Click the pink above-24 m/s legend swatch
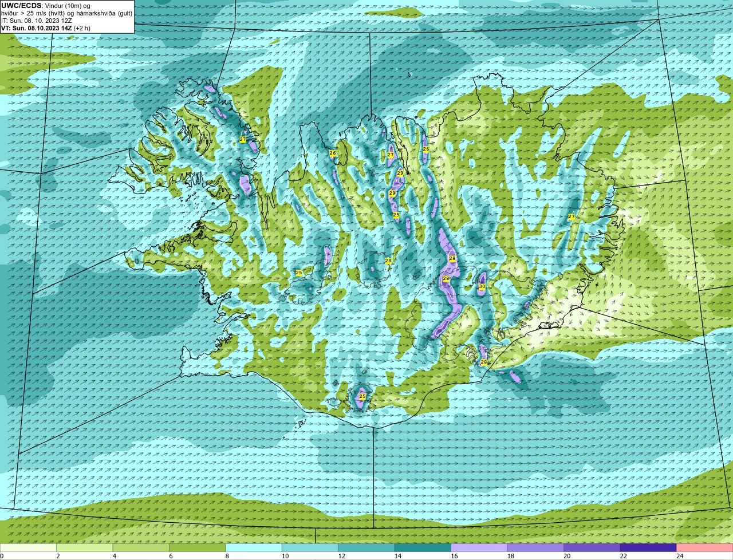Viewport: 733px width, 560px height. 705,547
